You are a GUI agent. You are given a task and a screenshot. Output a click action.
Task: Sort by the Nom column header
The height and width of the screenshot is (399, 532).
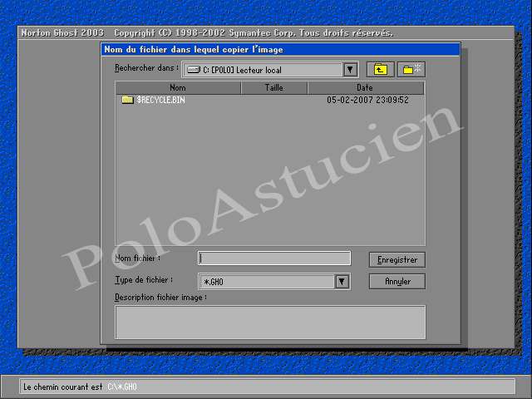pos(179,88)
